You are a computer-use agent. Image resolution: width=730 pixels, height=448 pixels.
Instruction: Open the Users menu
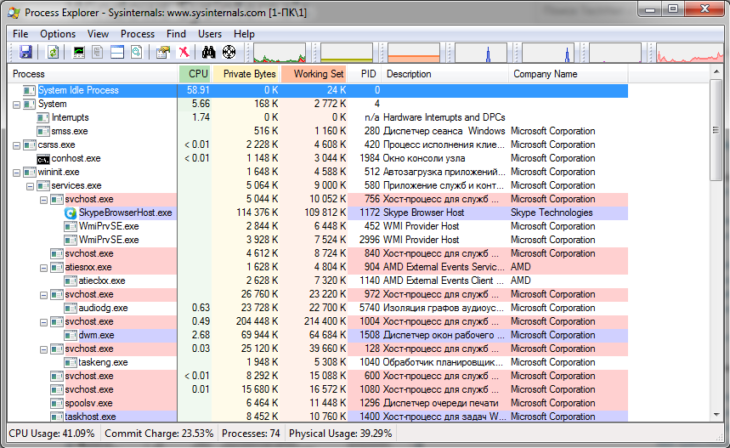(x=210, y=34)
